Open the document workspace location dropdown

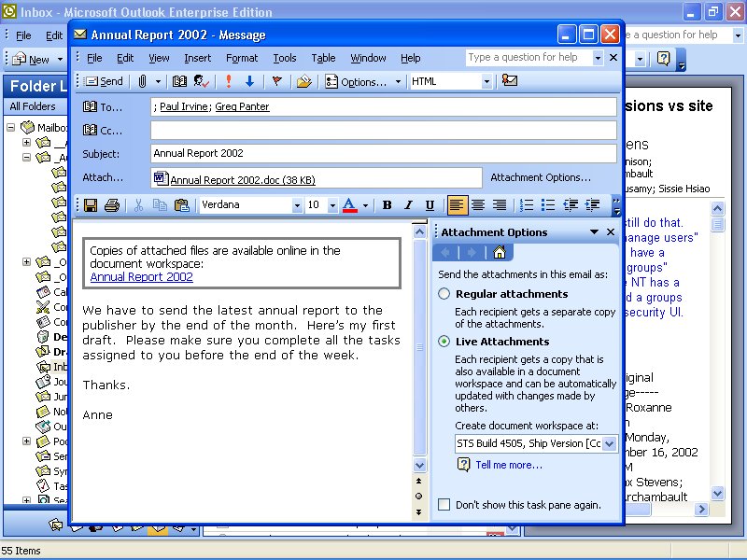(x=611, y=443)
